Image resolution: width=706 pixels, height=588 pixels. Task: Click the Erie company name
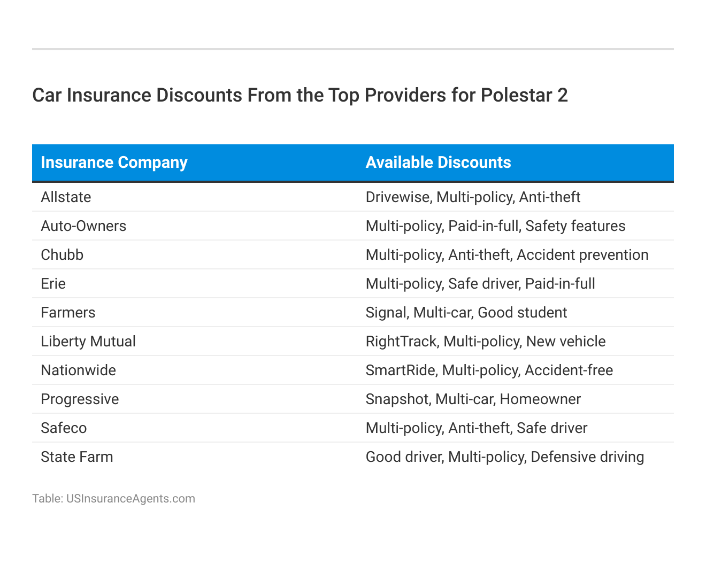(x=53, y=284)
